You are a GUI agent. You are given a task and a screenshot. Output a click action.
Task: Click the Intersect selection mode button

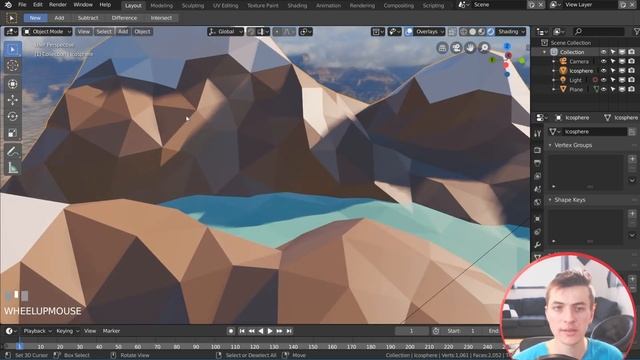(x=161, y=18)
